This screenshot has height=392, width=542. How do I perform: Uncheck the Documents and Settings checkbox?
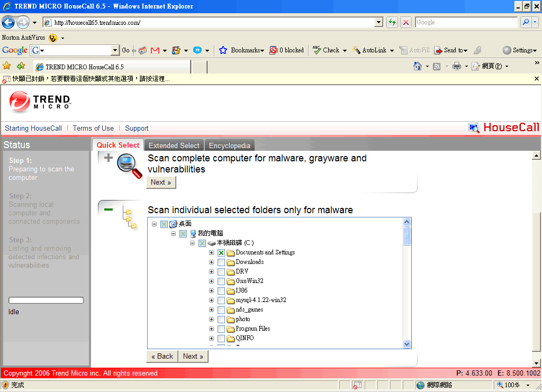point(222,253)
